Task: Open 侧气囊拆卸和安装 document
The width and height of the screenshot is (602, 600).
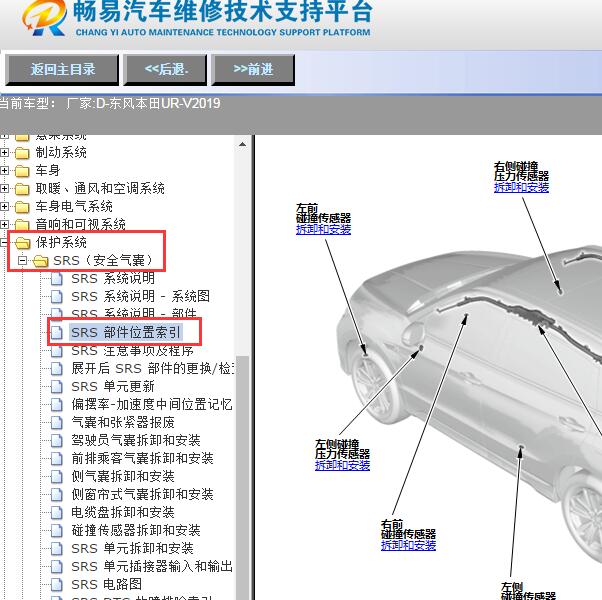Action: [123, 476]
